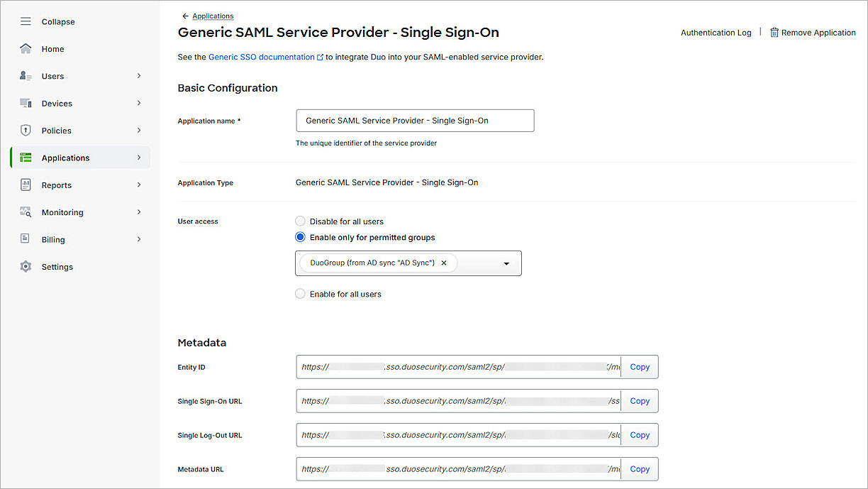This screenshot has height=489, width=868.
Task: Copy the Entity ID value
Action: (639, 367)
